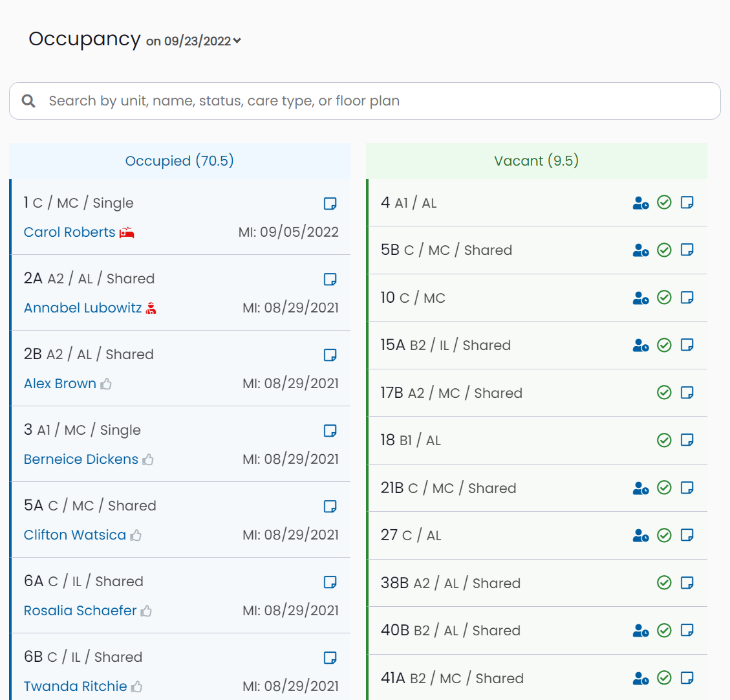This screenshot has width=730, height=700.
Task: Click green check icon for unit 5B
Action: coord(664,250)
